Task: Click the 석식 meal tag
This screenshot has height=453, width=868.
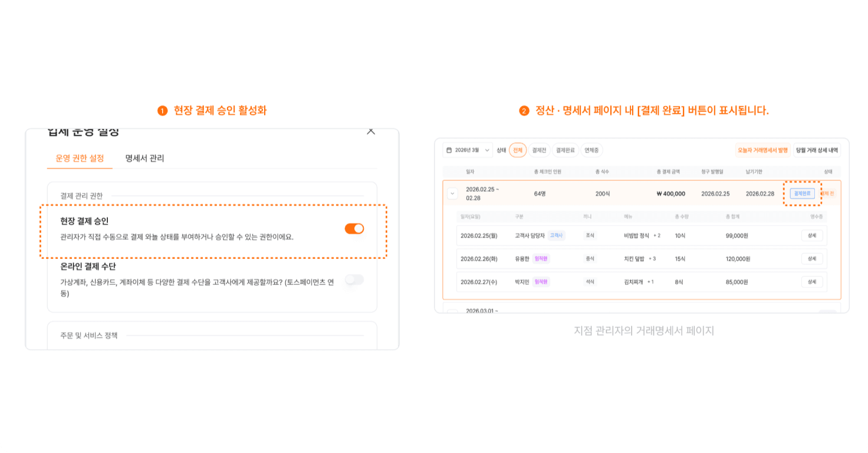Action: click(x=590, y=282)
